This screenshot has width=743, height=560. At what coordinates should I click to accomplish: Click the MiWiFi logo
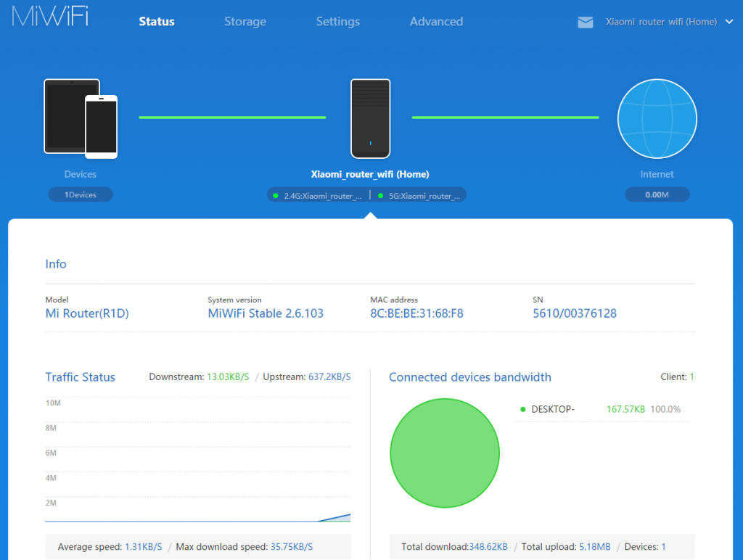click(x=49, y=17)
